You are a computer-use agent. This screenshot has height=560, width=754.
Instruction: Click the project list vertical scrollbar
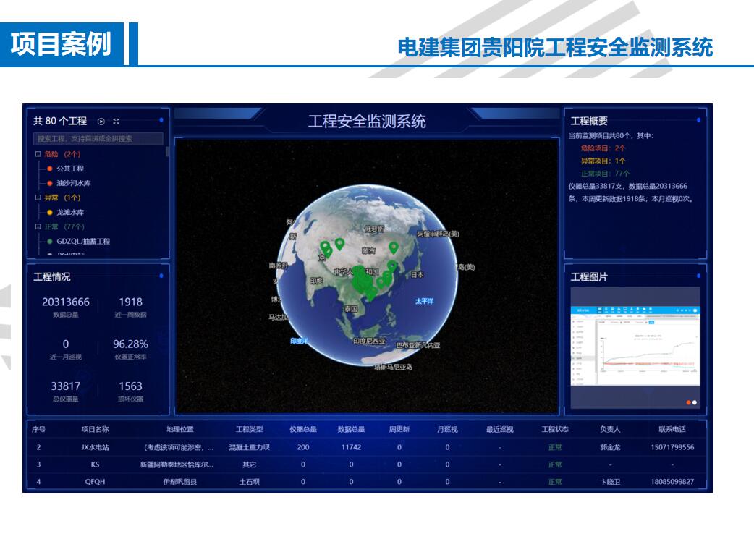tap(167, 152)
